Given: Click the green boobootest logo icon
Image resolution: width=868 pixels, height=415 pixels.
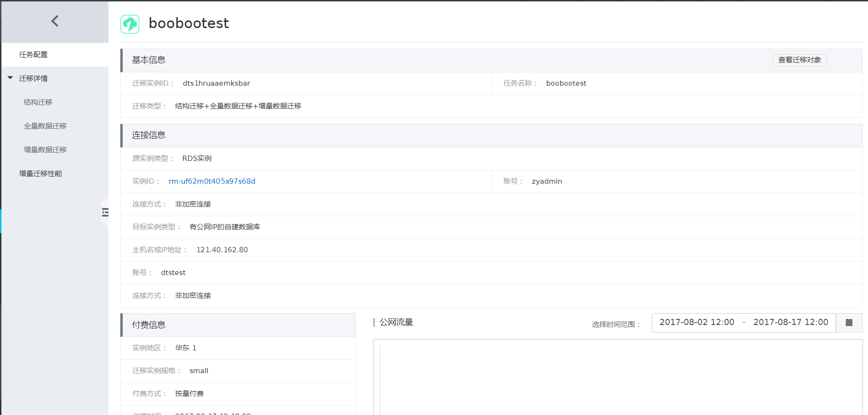Looking at the screenshot, I should [x=130, y=24].
